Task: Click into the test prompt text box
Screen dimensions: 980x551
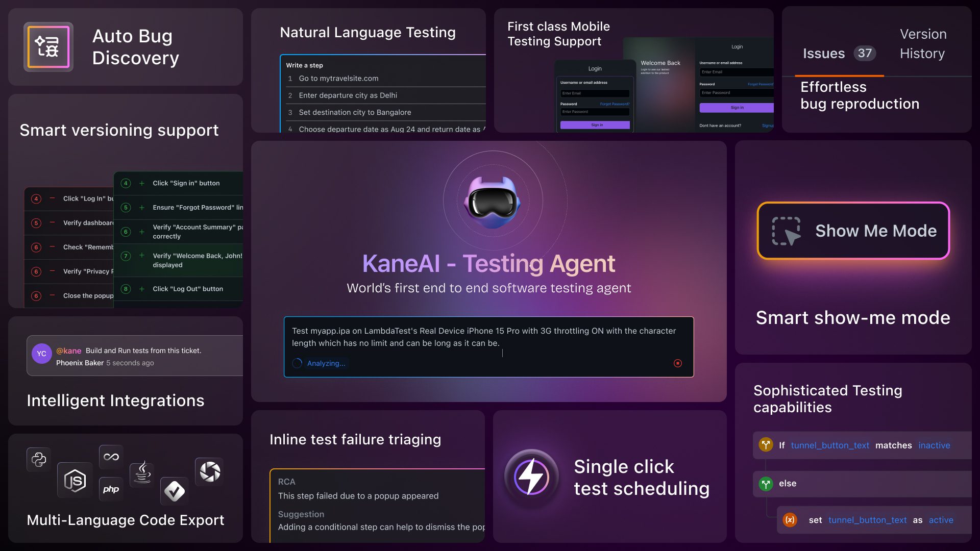Action: click(x=488, y=337)
